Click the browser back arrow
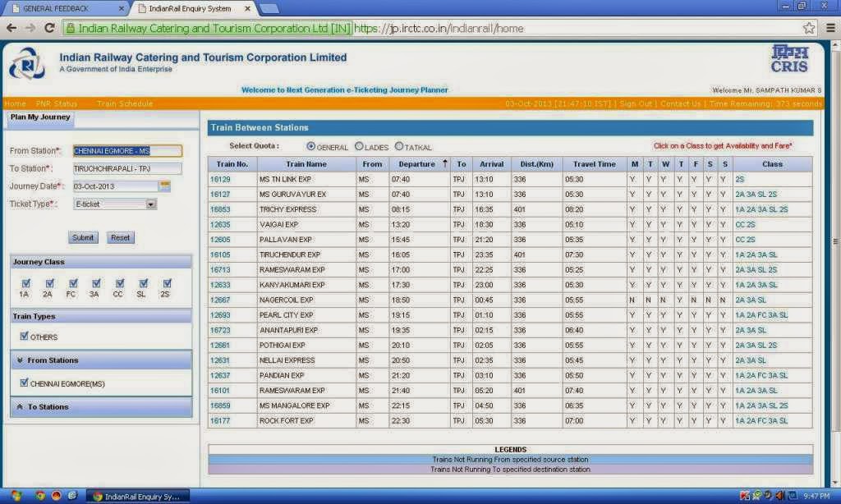Image resolution: width=841 pixels, height=504 pixels. [x=11, y=28]
